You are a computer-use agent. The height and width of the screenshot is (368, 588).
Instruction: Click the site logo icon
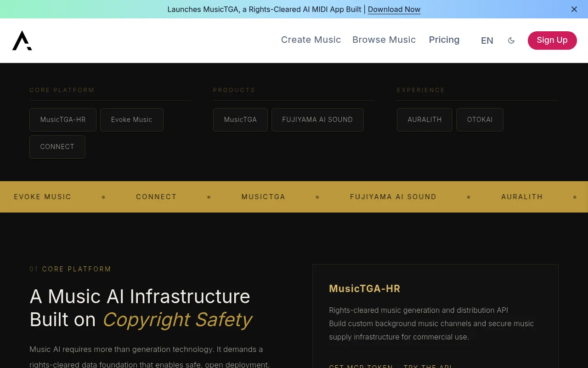click(22, 40)
